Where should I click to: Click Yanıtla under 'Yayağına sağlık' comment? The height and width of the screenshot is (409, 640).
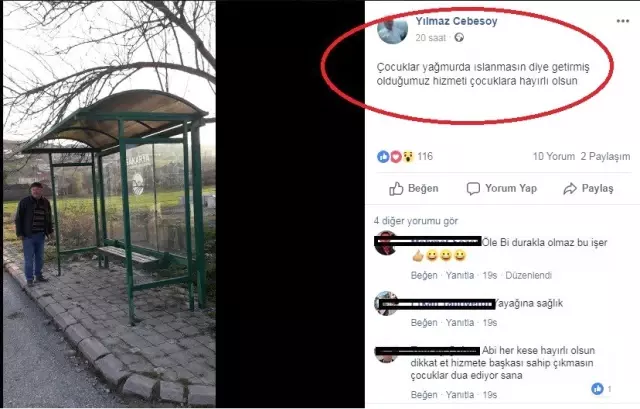click(x=460, y=323)
